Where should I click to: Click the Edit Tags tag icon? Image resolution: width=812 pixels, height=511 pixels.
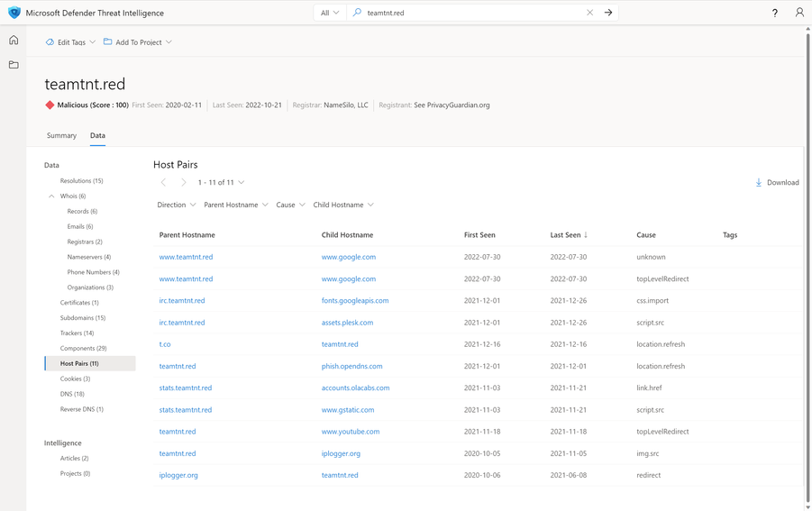[50, 42]
